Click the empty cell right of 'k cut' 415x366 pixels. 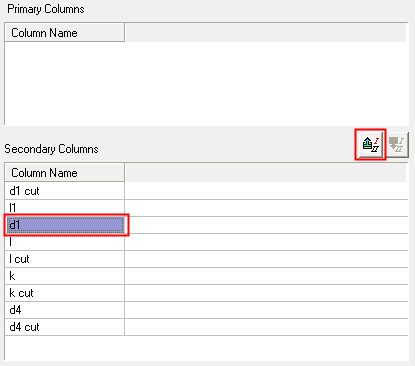(x=266, y=293)
